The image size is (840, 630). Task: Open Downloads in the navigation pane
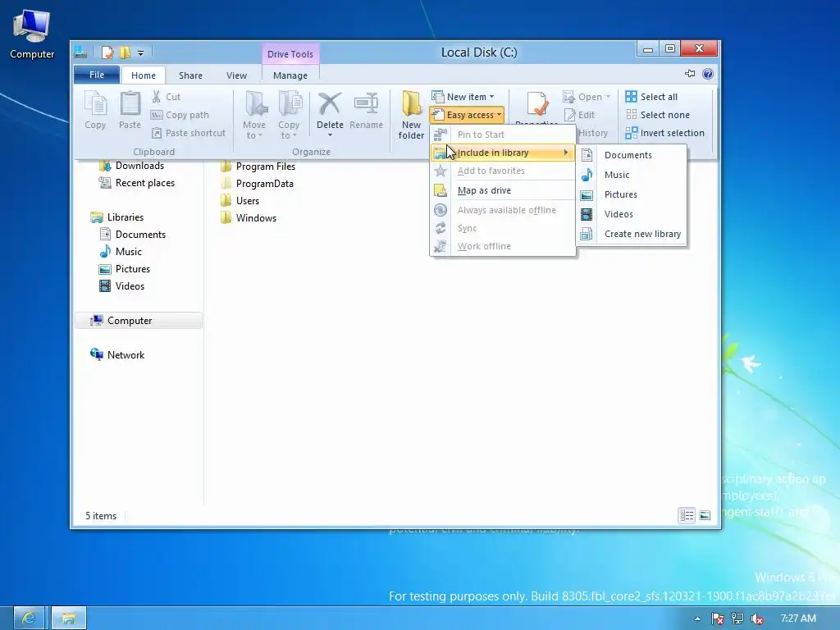132,166
